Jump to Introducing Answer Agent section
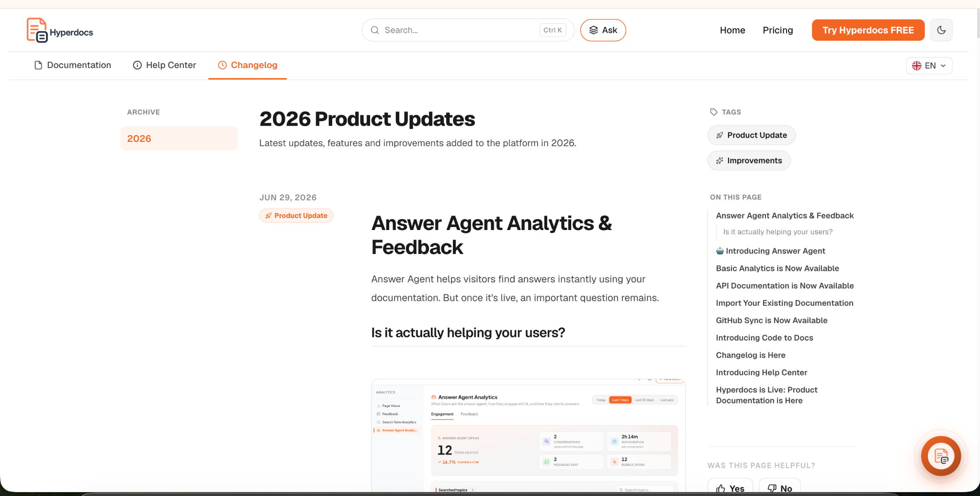This screenshot has width=980, height=496. [771, 251]
